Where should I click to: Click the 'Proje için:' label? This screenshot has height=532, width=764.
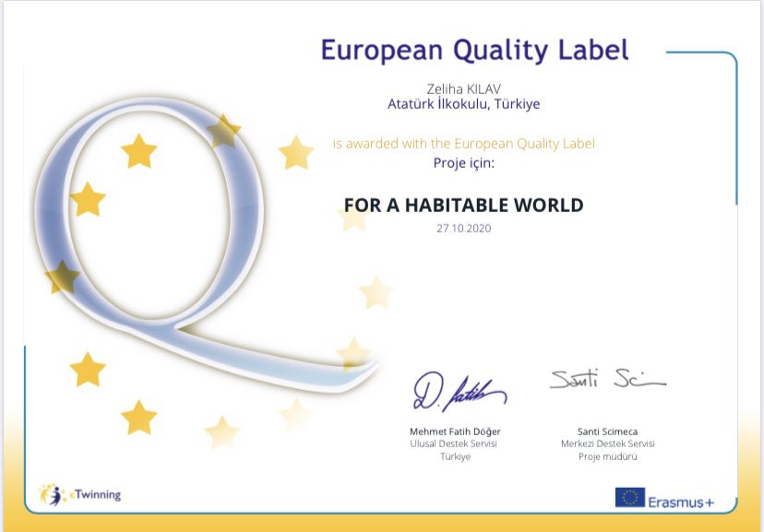pos(464,163)
